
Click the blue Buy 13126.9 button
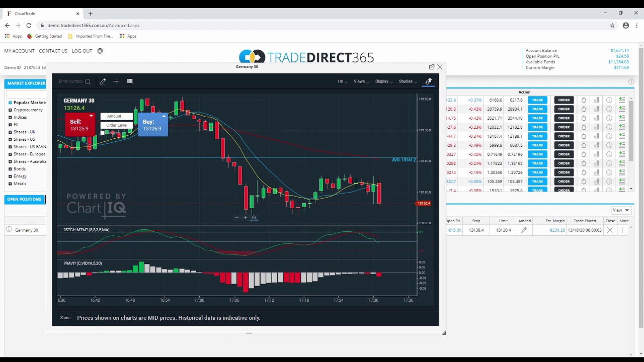152,125
